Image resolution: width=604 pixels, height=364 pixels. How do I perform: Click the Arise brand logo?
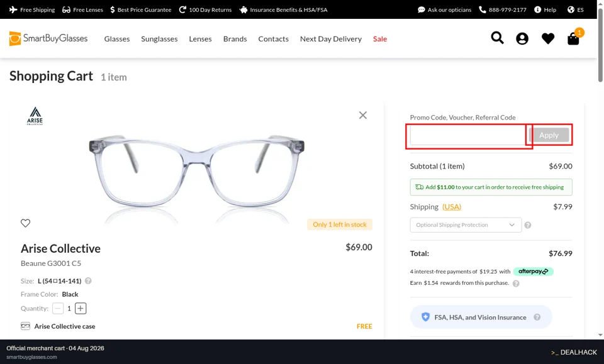[35, 116]
